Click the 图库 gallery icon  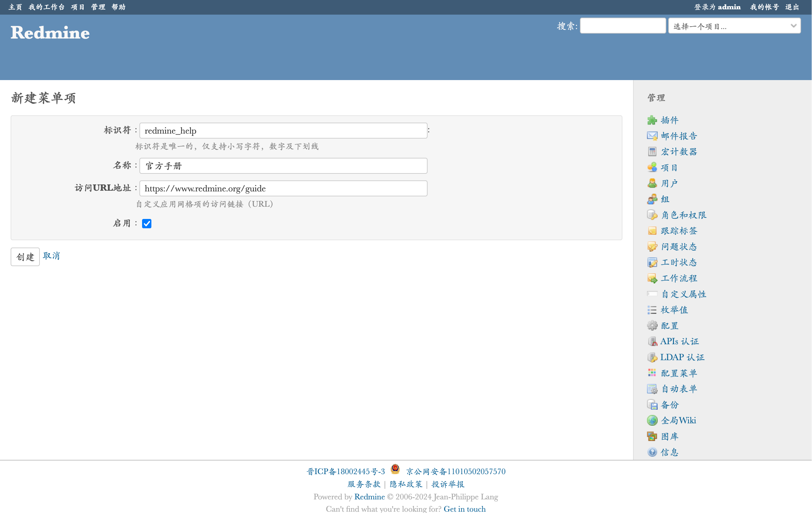click(x=652, y=436)
